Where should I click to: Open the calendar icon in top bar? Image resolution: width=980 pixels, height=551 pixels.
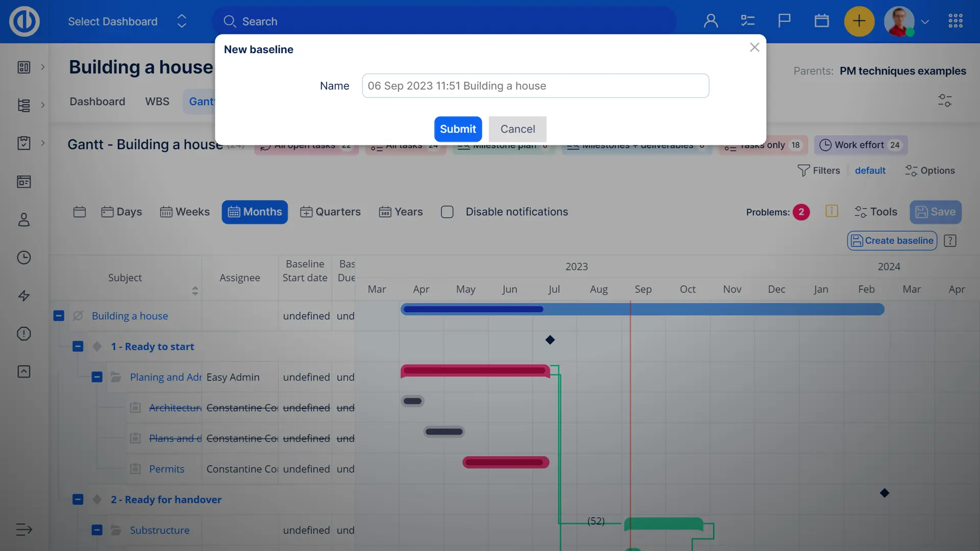pos(821,21)
